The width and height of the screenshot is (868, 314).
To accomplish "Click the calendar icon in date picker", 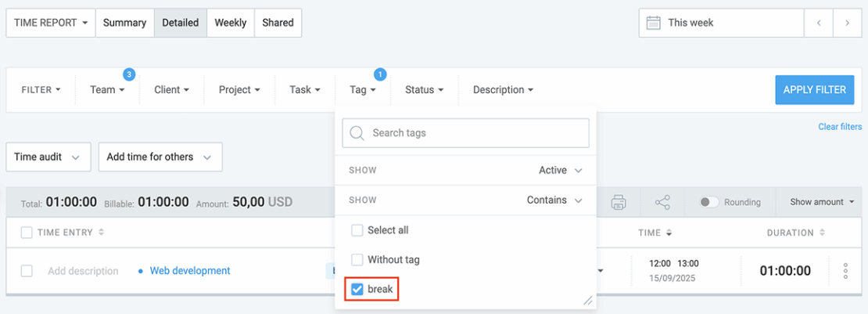I will click(653, 23).
